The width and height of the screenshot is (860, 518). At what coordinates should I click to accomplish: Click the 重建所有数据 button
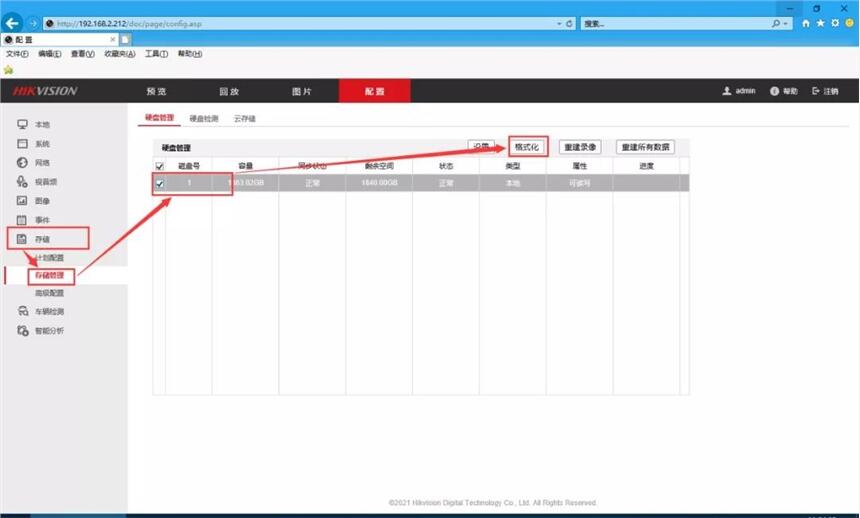(x=645, y=147)
